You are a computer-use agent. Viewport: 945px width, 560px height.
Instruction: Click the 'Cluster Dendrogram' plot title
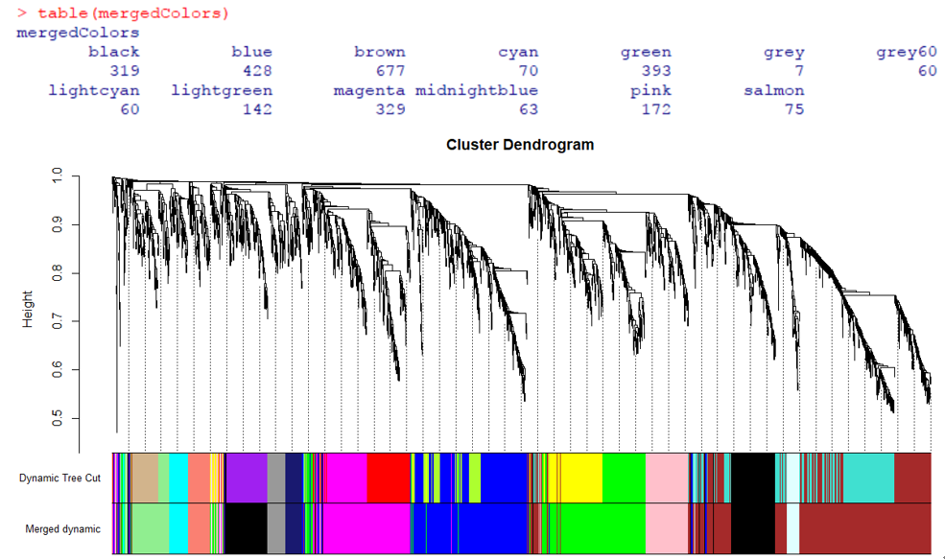pos(520,145)
